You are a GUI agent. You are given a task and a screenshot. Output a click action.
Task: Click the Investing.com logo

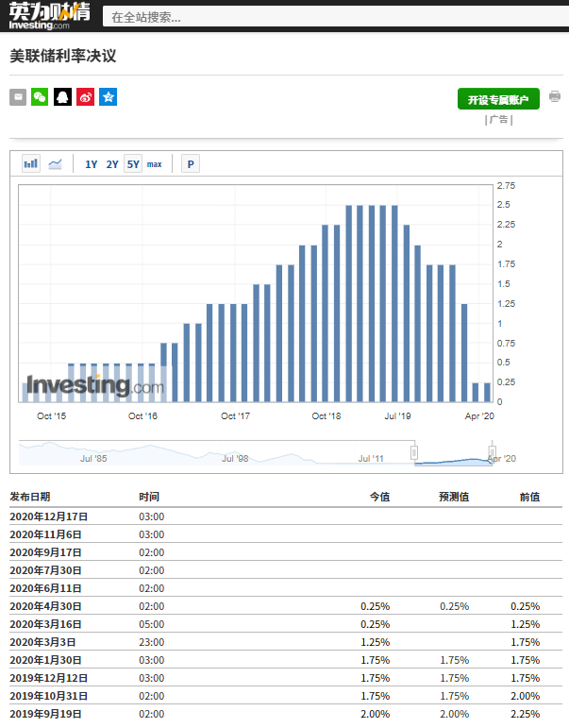[x=49, y=16]
